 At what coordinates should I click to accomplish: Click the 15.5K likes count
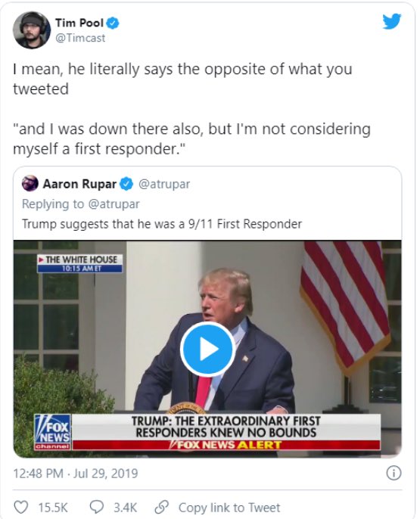coord(53,508)
